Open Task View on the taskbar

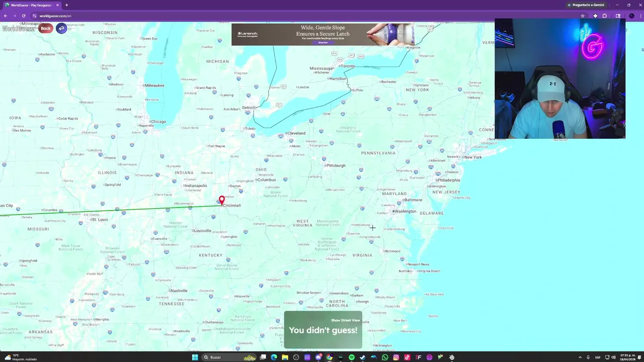tap(263, 357)
